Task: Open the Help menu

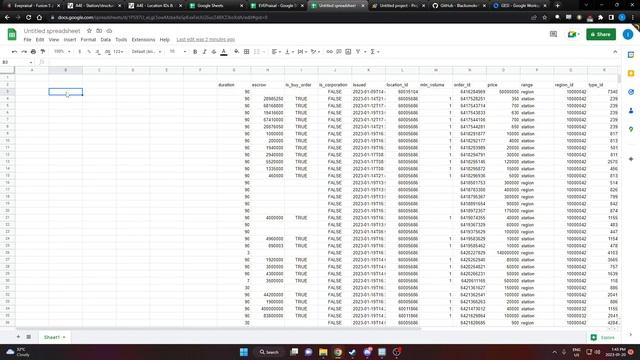Action: tap(164, 40)
